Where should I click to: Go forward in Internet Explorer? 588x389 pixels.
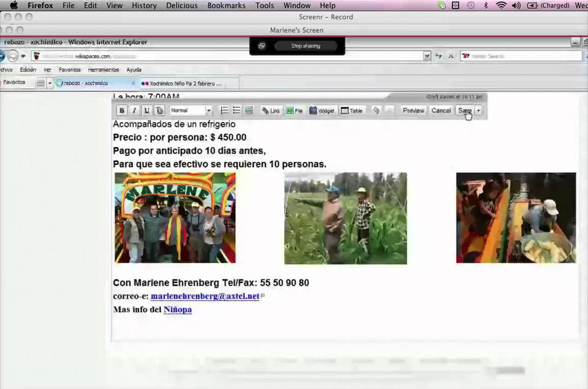[x=13, y=56]
